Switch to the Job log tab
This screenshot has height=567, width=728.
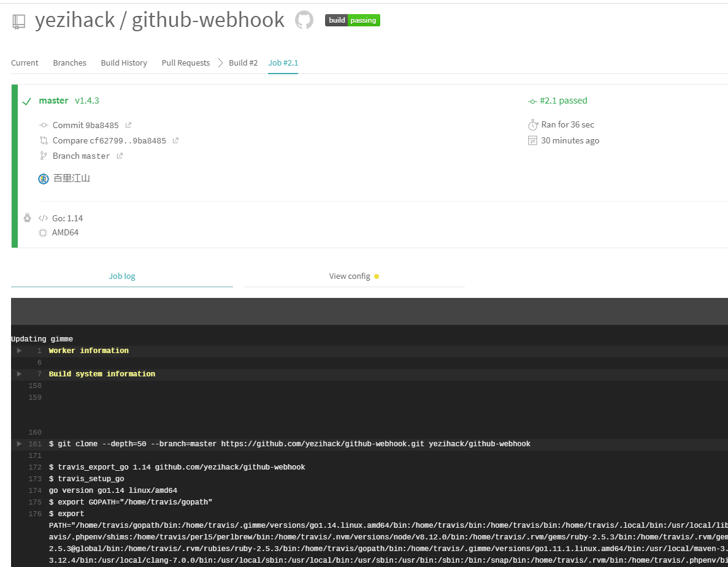[122, 276]
